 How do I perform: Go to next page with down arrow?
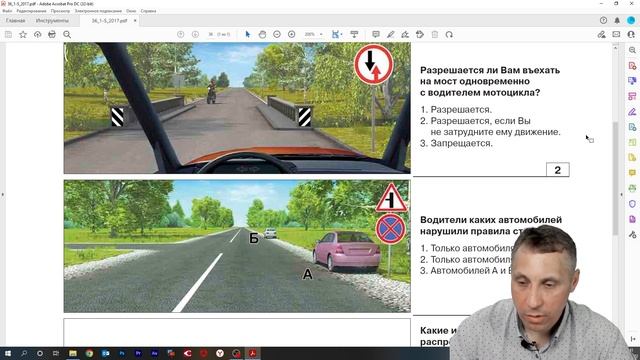pos(195,35)
